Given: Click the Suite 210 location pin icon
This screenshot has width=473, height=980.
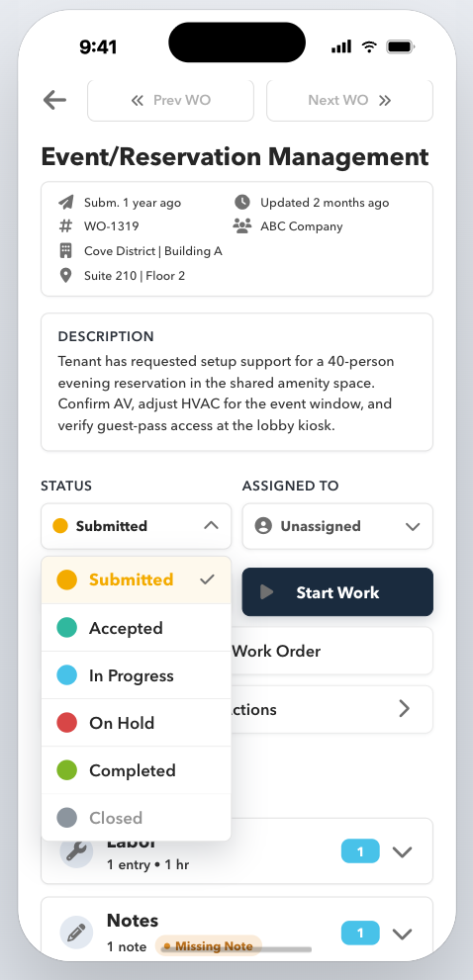Looking at the screenshot, I should (x=65, y=276).
